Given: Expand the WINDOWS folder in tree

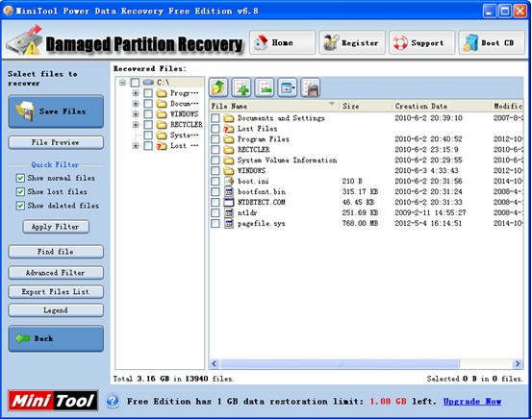Looking at the screenshot, I should tap(136, 114).
